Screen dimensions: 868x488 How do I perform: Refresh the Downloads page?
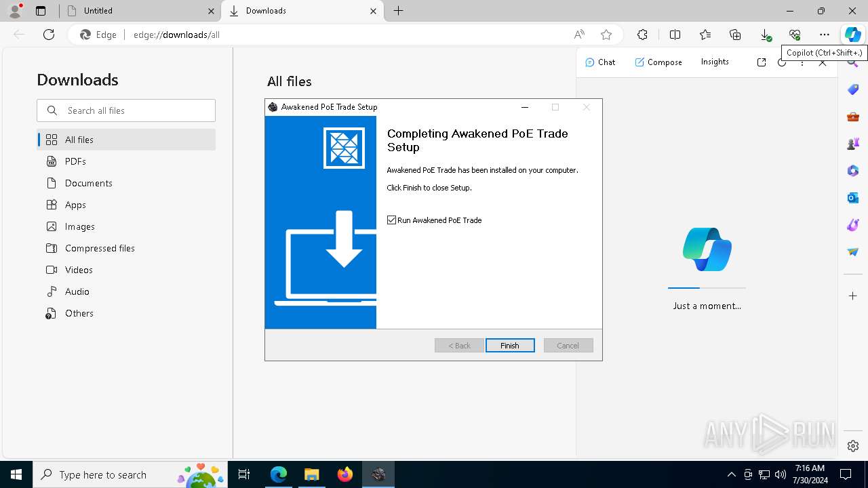point(49,35)
